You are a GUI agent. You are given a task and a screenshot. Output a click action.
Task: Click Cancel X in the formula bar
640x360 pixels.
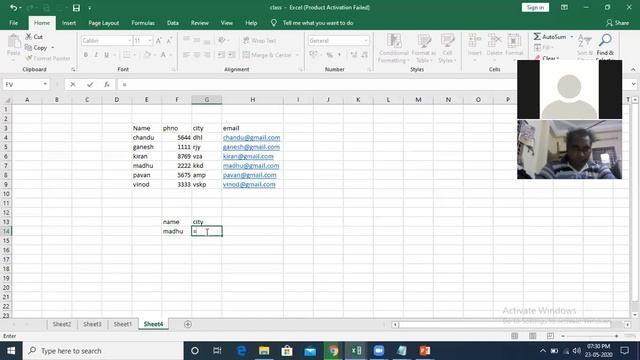pyautogui.click(x=73, y=84)
